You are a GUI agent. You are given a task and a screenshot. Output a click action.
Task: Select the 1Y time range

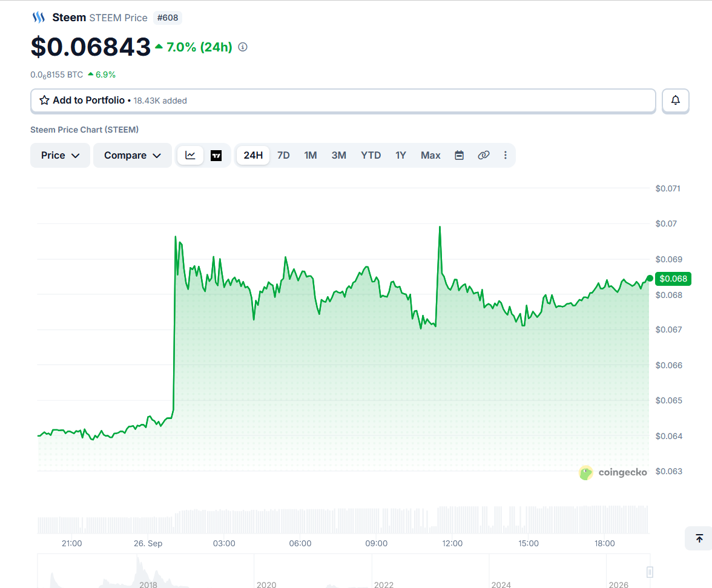(x=401, y=155)
